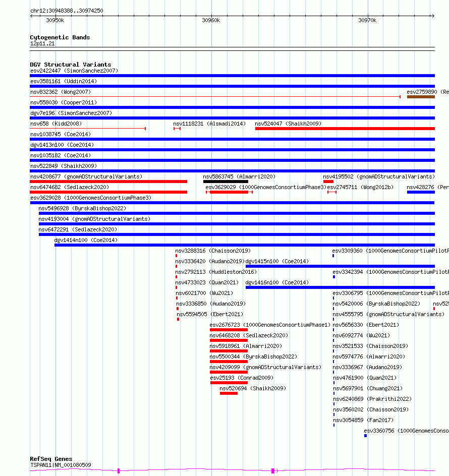Open the esv3581161 (Uddin2014) variant

click(x=64, y=81)
